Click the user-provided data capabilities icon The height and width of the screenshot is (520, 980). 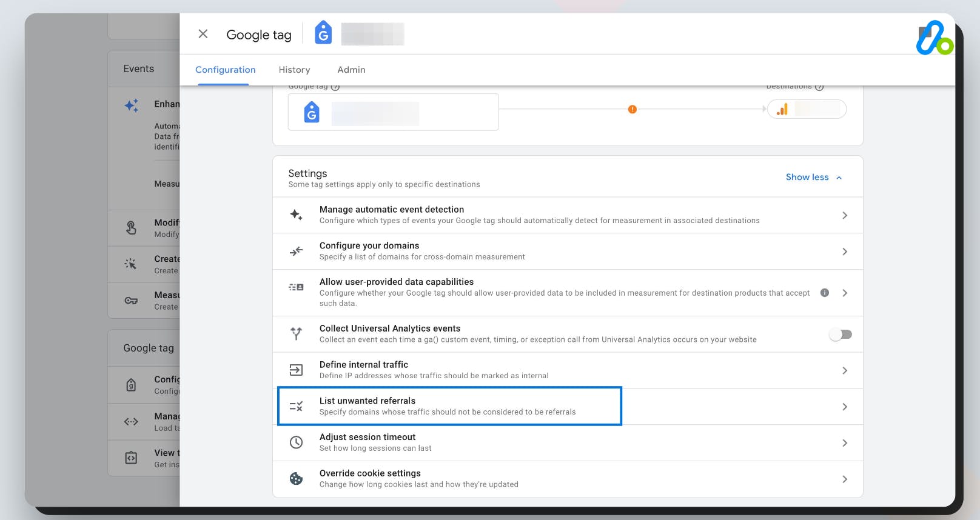pyautogui.click(x=296, y=287)
